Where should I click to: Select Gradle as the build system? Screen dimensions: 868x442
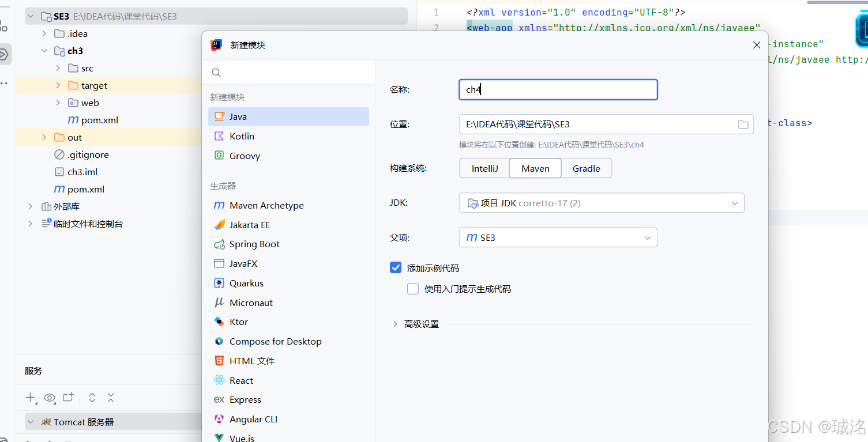click(x=587, y=168)
